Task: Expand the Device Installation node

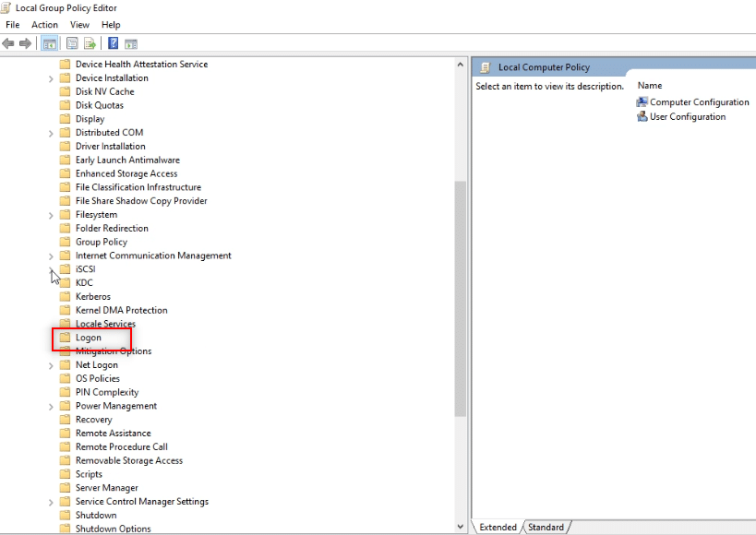Action: point(51,78)
